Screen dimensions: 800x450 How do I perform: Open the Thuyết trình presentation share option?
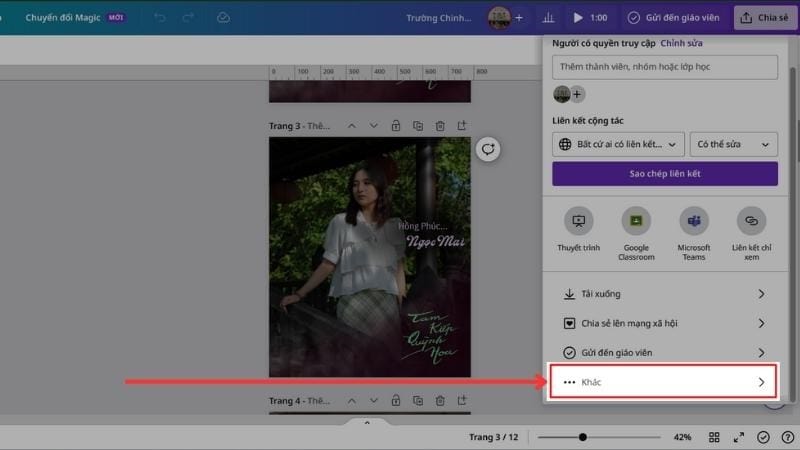[578, 221]
